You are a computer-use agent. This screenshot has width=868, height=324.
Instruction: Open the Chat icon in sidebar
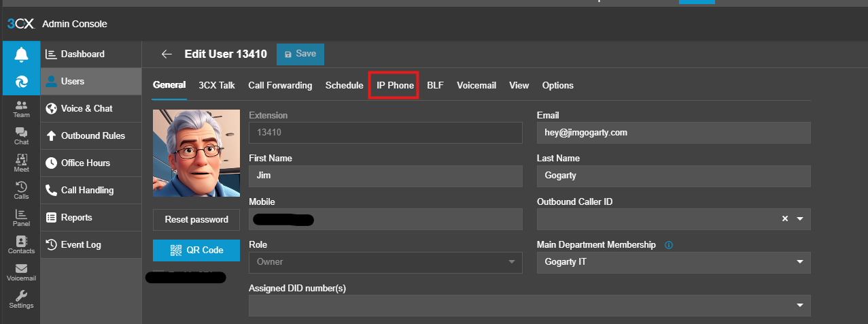(21, 136)
